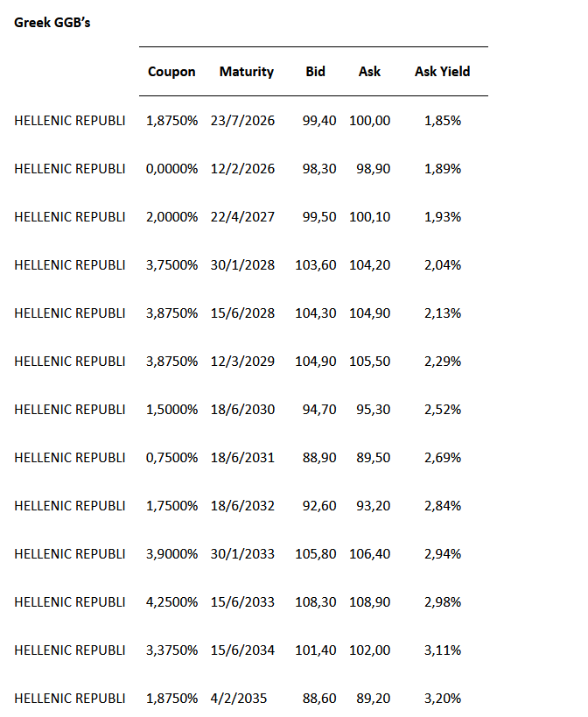Click the 18/6/2030 maturity date
The image size is (588, 717).
242,409
